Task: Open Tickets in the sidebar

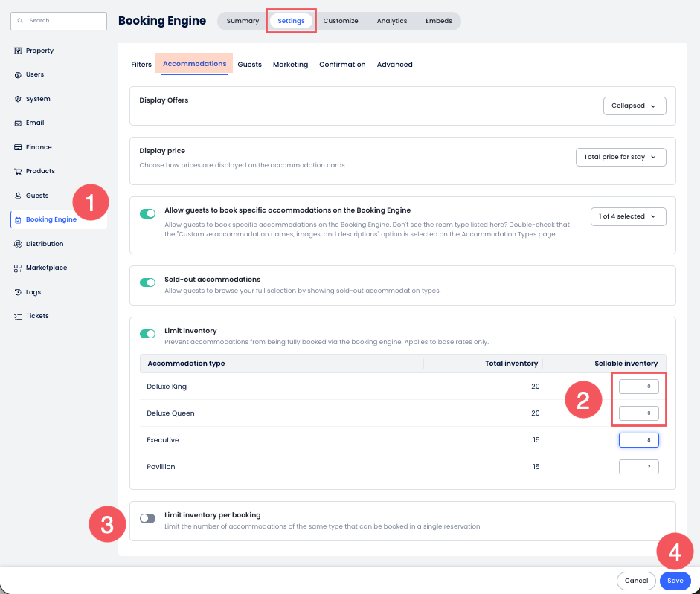Action: pyautogui.click(x=37, y=316)
